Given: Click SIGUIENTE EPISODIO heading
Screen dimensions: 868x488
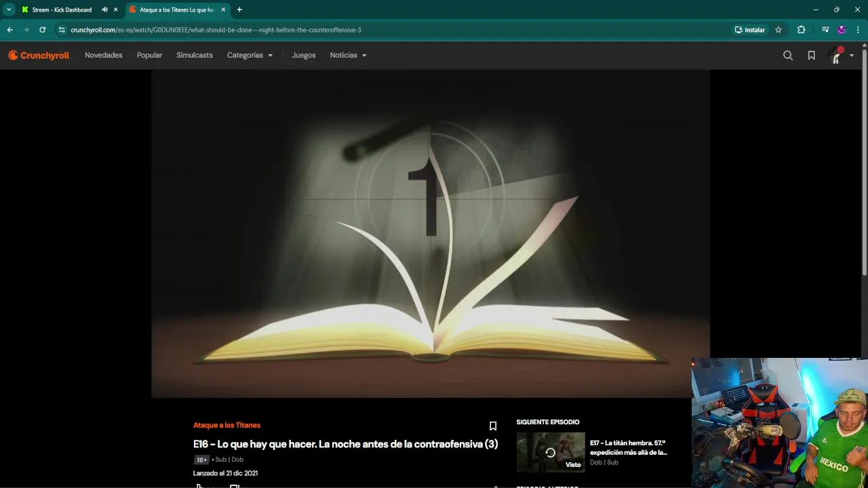Looking at the screenshot, I should coord(548,422).
